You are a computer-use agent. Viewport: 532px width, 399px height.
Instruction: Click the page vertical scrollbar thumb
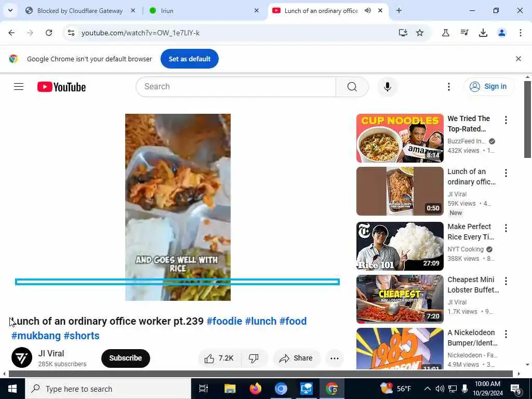[528, 119]
